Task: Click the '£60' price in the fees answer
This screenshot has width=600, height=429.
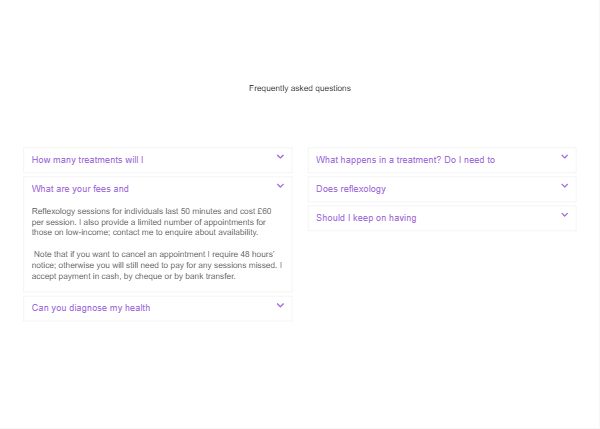Action: (264, 211)
